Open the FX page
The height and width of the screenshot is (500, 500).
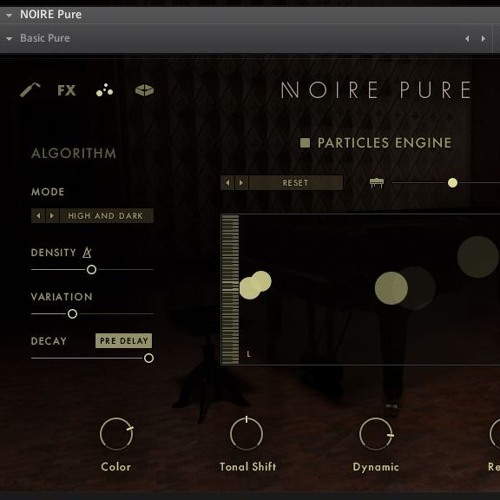pyautogui.click(x=67, y=90)
